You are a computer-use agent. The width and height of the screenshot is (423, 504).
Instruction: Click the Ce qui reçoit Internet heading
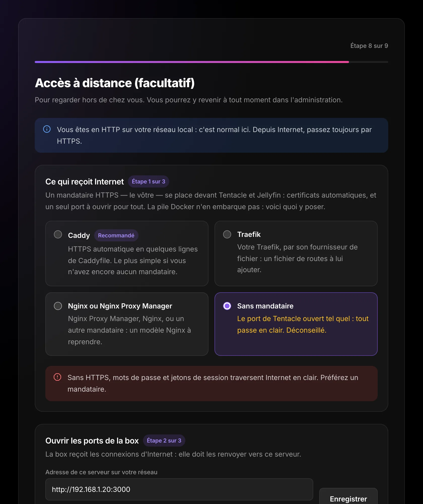point(85,182)
